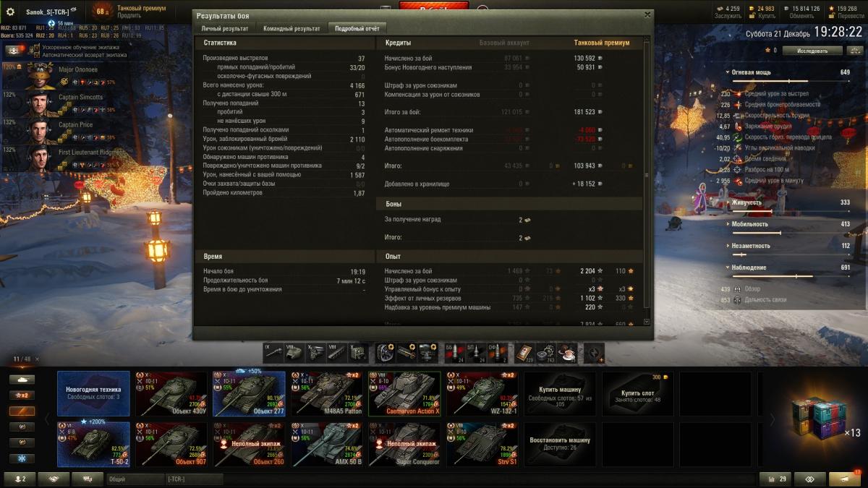The height and width of the screenshot is (488, 868).
Task: Click Купить слот tile
Action: click(637, 394)
